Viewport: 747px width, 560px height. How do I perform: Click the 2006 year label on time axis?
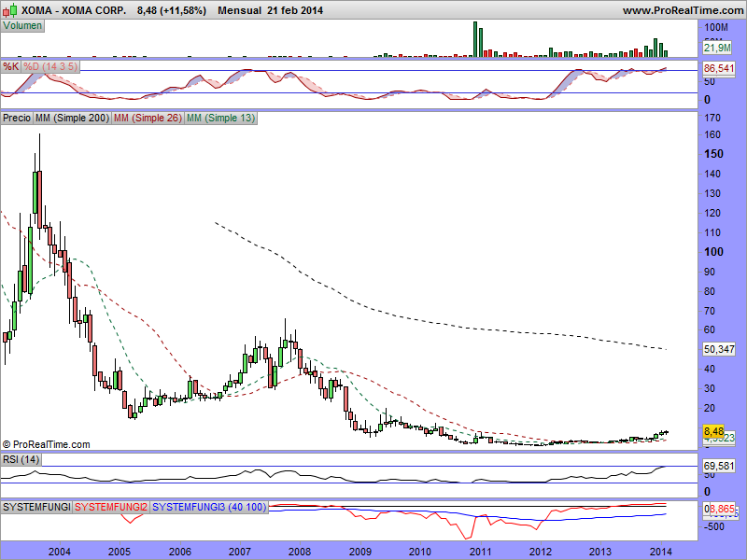tap(180, 552)
